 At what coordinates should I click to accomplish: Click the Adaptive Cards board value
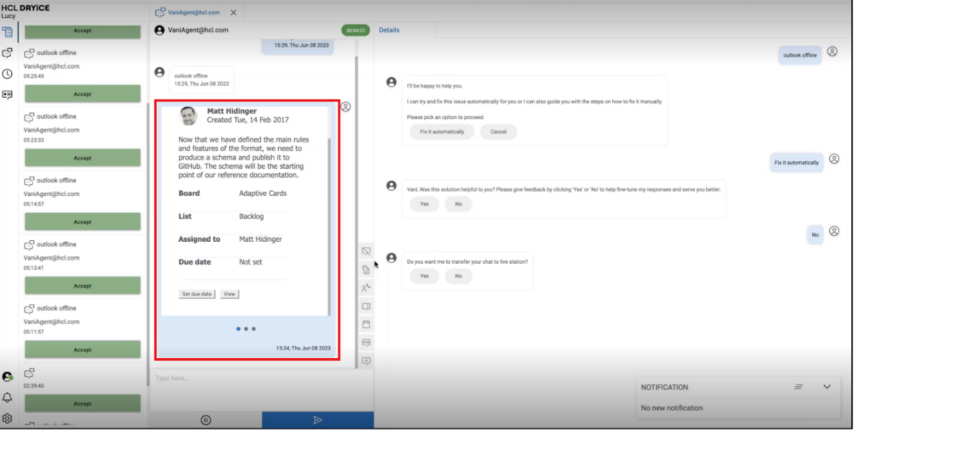(263, 193)
